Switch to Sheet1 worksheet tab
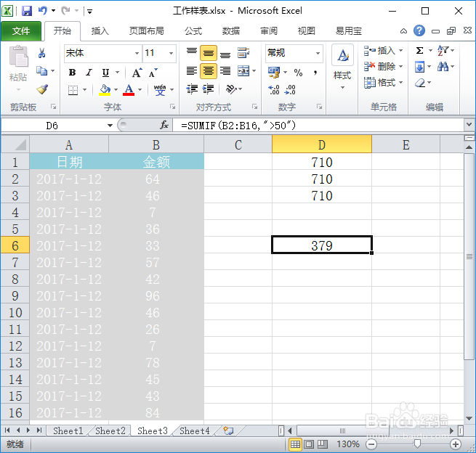The image size is (476, 453). tap(68, 431)
